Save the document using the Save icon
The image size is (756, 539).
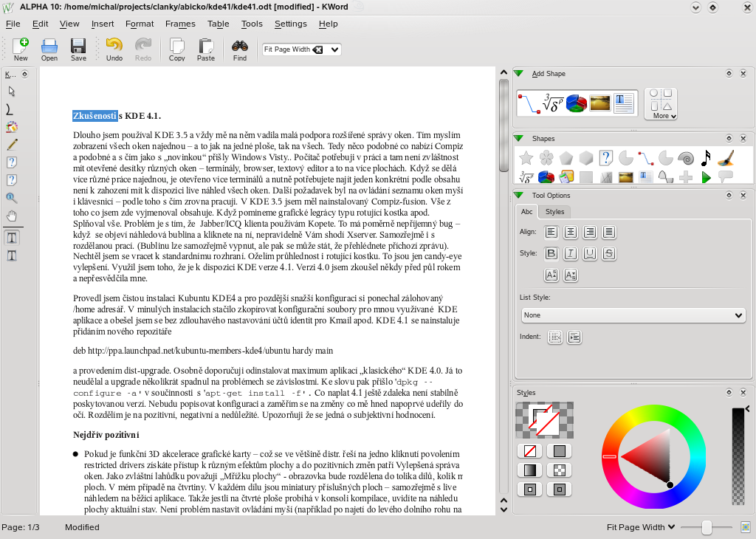coord(78,49)
